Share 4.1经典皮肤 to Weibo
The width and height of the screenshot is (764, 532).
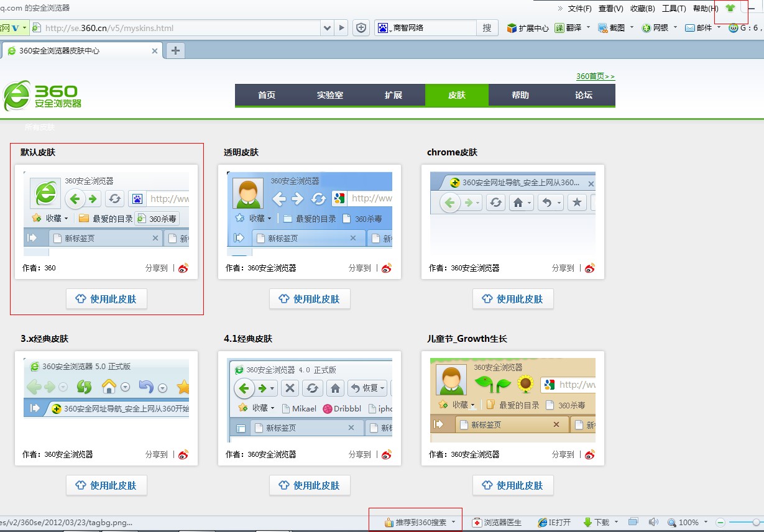(x=387, y=455)
